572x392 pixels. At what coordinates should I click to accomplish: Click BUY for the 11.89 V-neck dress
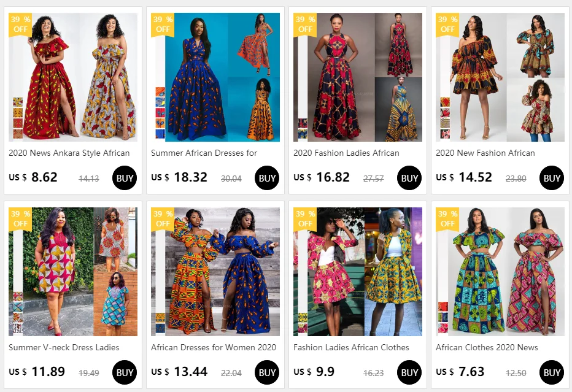[x=125, y=372]
